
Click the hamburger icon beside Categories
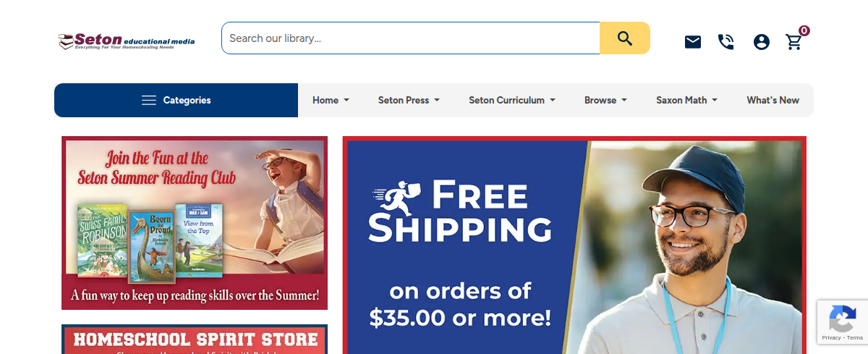[149, 100]
